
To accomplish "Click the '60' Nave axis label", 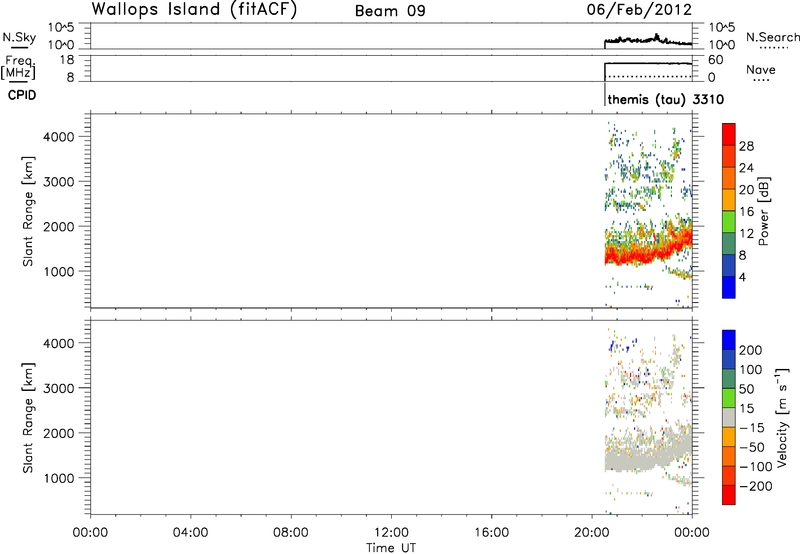I will [x=716, y=60].
